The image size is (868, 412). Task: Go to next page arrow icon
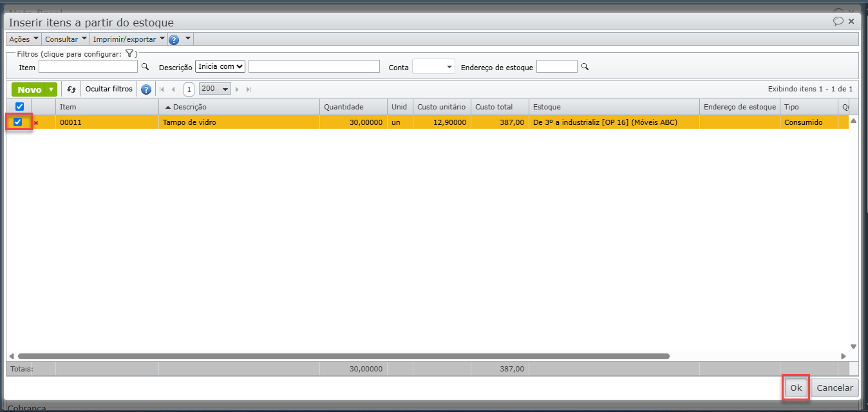(x=237, y=89)
